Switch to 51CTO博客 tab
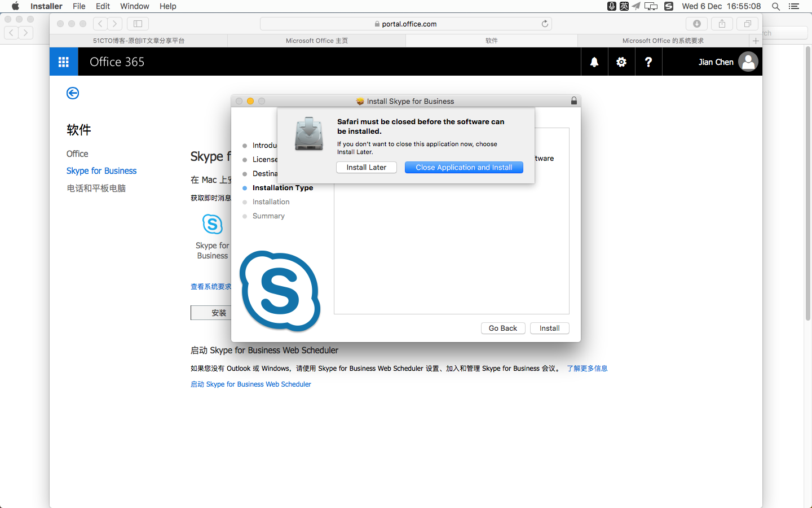The image size is (812, 508). (x=139, y=41)
